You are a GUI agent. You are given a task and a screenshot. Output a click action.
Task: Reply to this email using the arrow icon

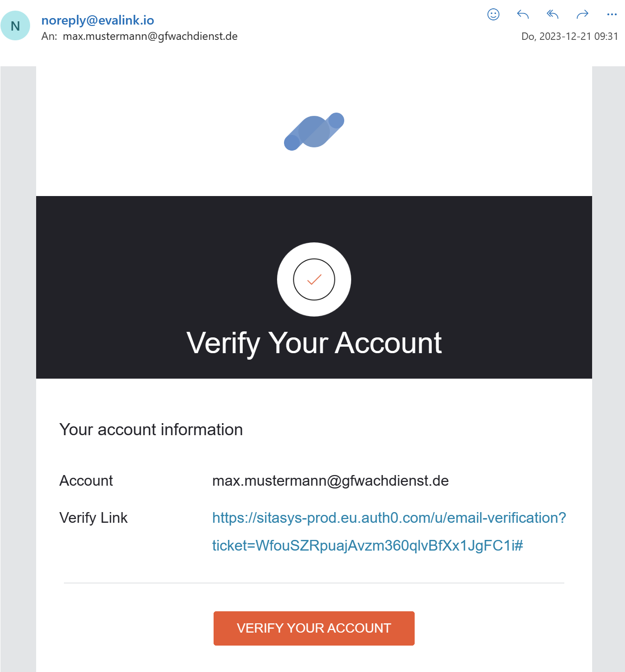pyautogui.click(x=523, y=14)
